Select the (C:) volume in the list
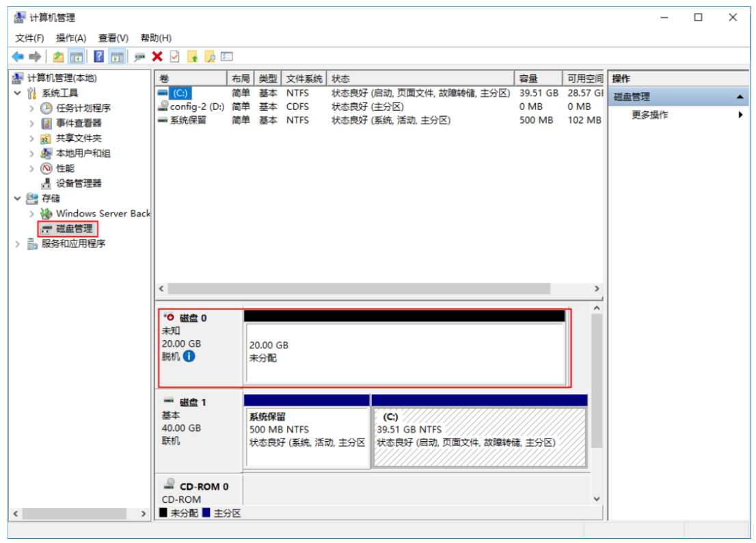Screen dimensions: 756x543 click(180, 93)
